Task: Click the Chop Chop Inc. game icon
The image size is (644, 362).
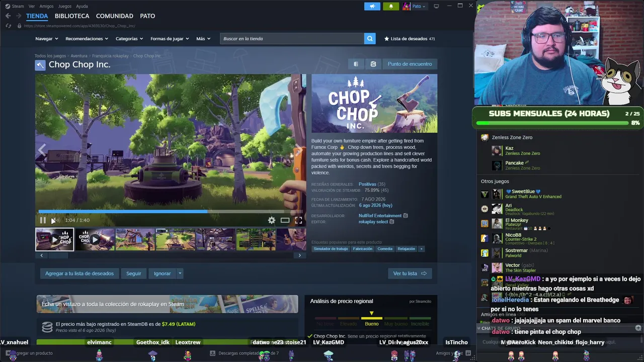Action: [x=40, y=65]
